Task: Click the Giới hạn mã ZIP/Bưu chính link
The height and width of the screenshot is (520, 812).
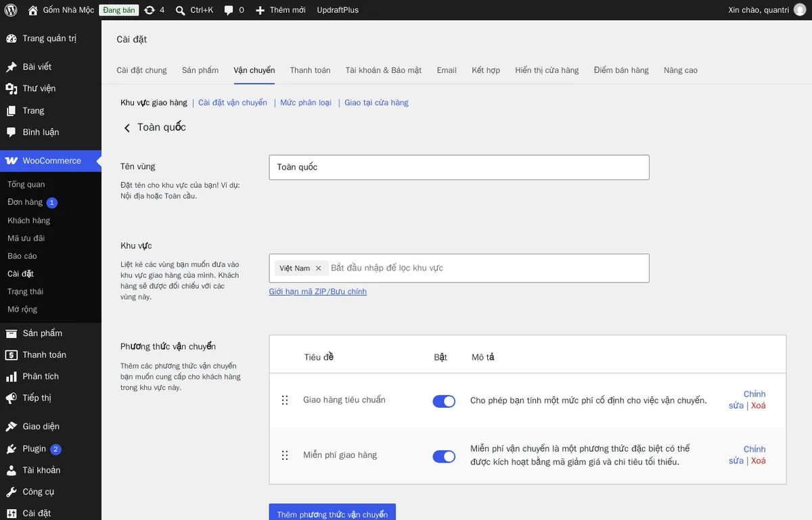Action: 317,291
